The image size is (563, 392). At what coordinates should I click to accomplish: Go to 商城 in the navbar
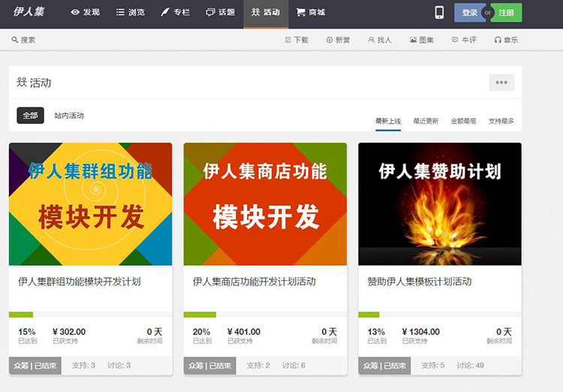tap(311, 13)
